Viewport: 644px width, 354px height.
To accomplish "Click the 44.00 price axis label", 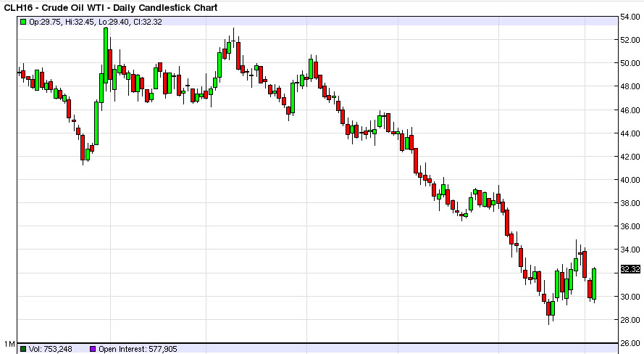I will [630, 133].
